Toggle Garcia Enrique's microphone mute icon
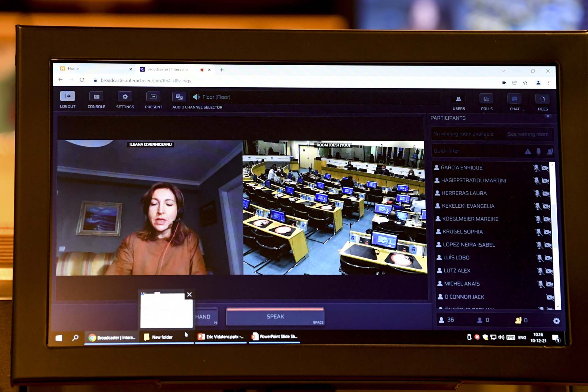Viewport: 588px width, 392px height. pyautogui.click(x=536, y=168)
